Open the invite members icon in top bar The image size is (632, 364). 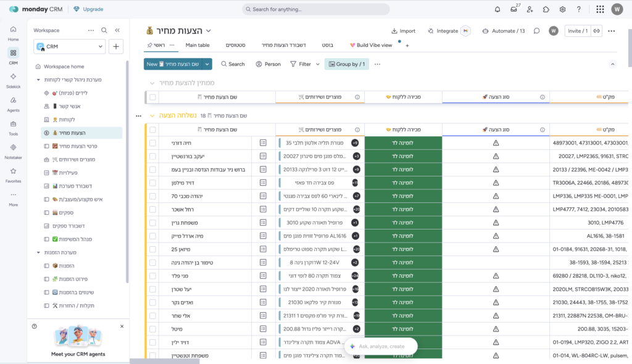click(530, 9)
